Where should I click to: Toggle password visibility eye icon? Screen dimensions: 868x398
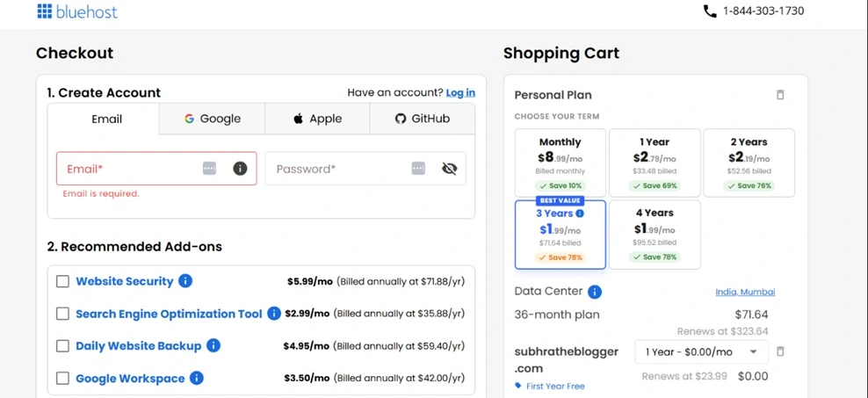(x=450, y=169)
